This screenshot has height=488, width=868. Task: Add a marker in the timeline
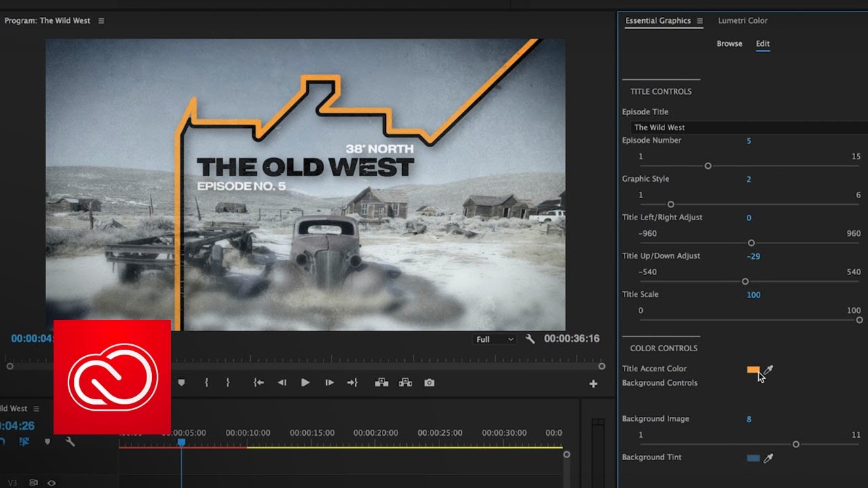click(x=47, y=441)
